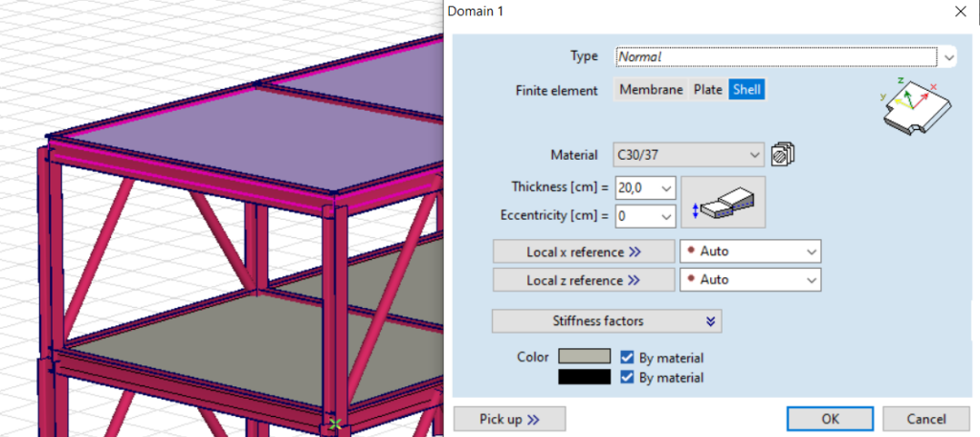Open Local x reference Auto dropdown
The height and width of the screenshot is (437, 980).
coord(750,251)
